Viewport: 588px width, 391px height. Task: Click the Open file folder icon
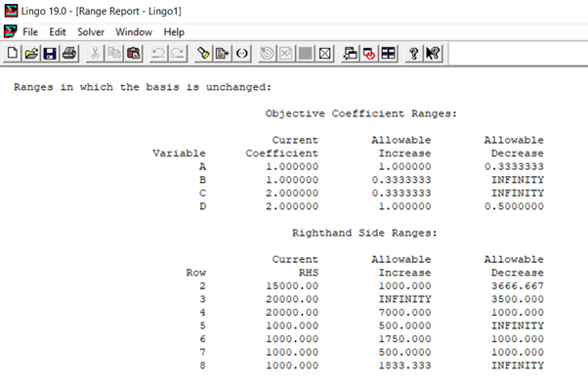pos(31,54)
